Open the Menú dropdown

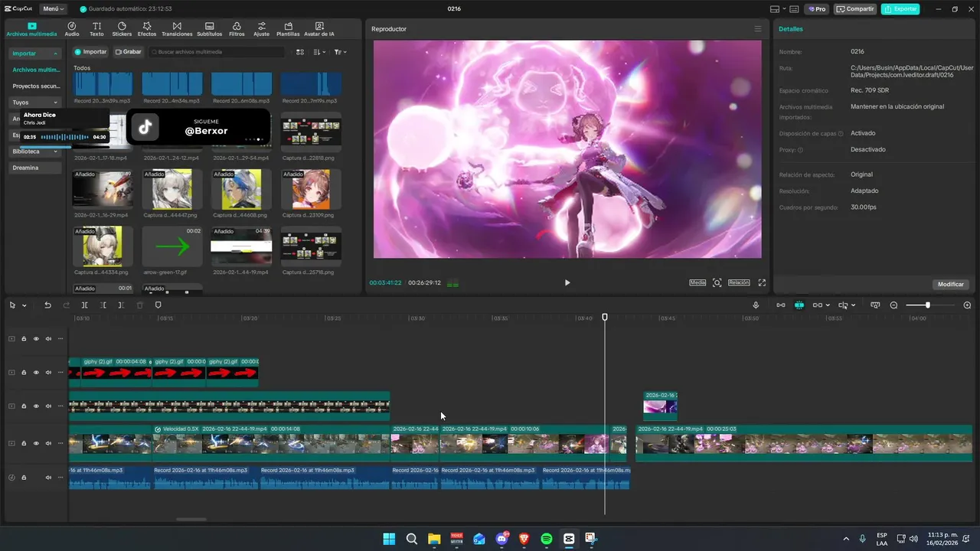pyautogui.click(x=53, y=9)
